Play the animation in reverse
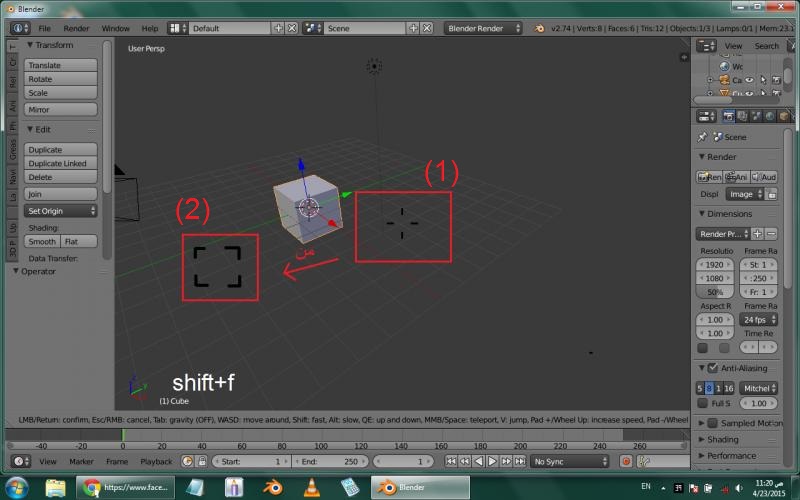The image size is (800, 500). coord(478,461)
